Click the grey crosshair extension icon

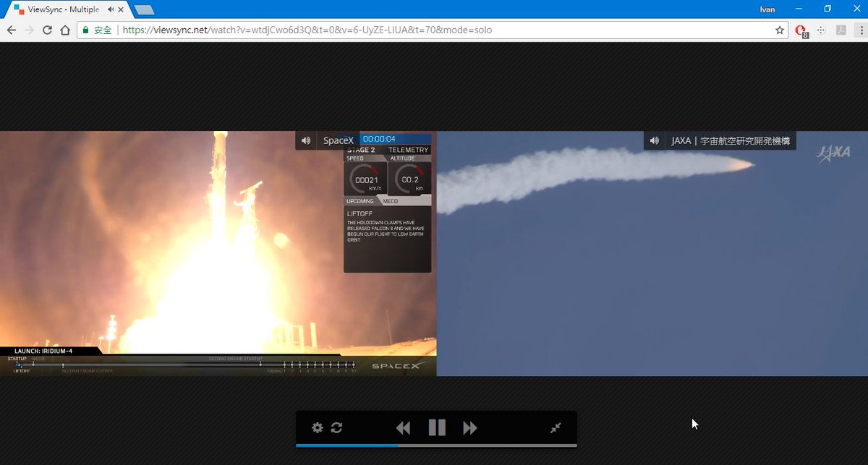click(x=821, y=30)
